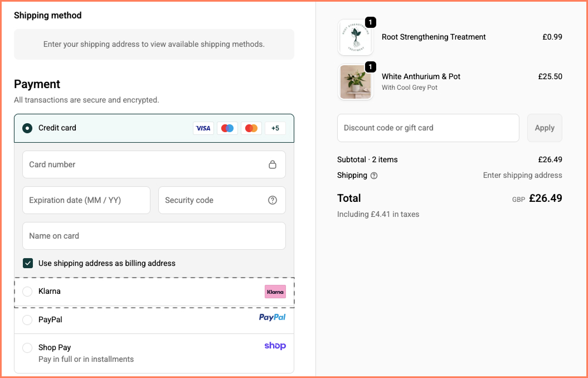Open the Root Strengthening Treatment thumbnail
Viewport: 588px width, 378px height.
[x=356, y=37]
